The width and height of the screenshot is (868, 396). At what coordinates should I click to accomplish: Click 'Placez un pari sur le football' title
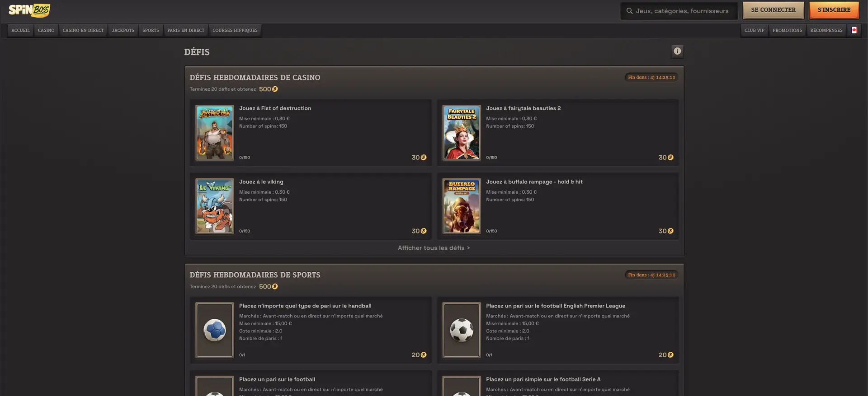[x=277, y=379]
